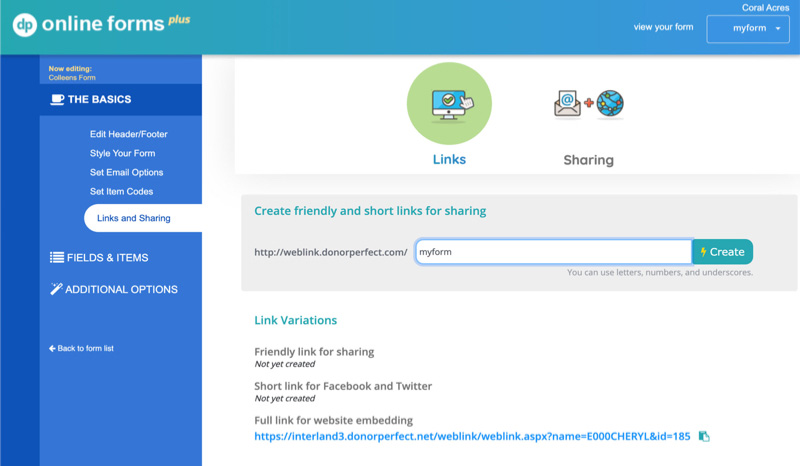Switch to the Sharing tab label
The width and height of the screenshot is (800, 466).
click(x=588, y=160)
